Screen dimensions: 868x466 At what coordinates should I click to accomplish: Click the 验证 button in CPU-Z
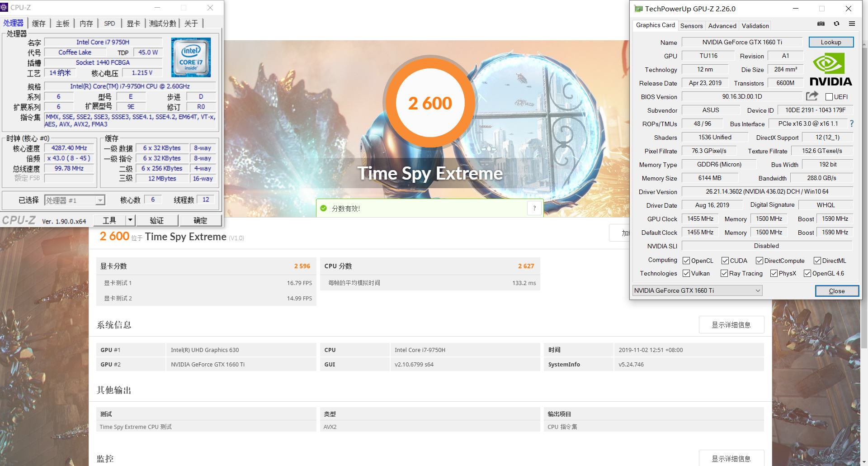(x=157, y=220)
